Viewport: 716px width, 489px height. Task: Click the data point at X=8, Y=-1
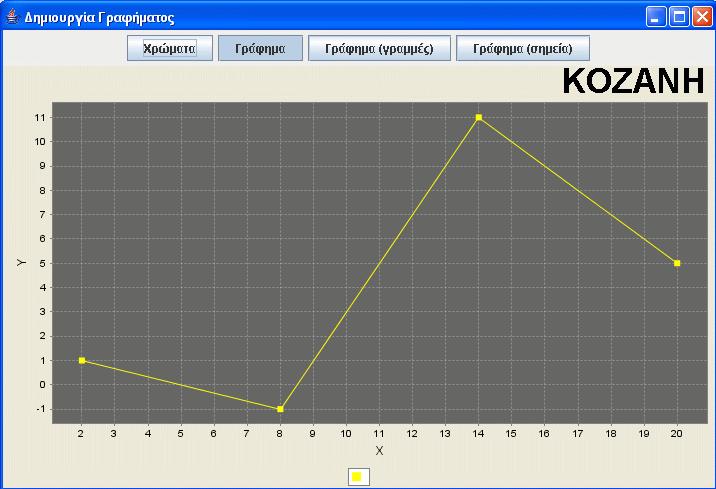[280, 409]
